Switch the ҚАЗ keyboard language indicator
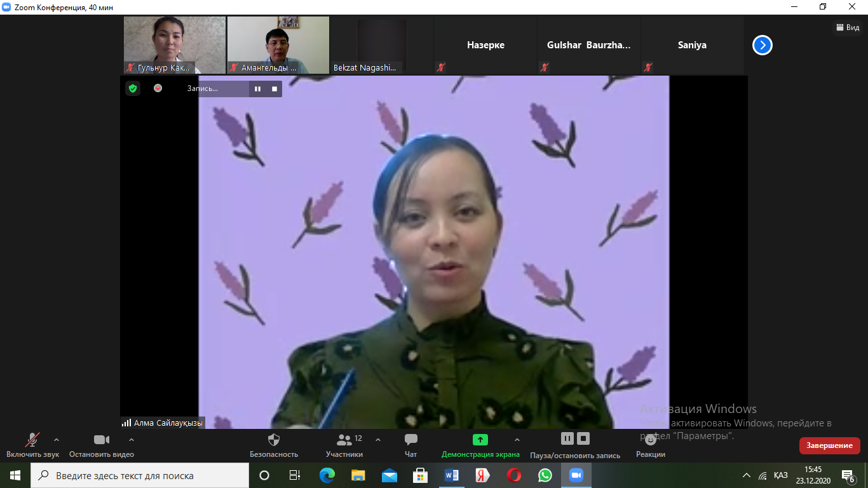868x488 pixels. 781,475
